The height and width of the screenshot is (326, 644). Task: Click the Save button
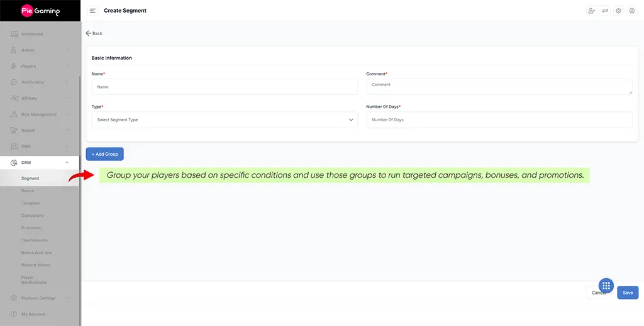click(x=628, y=292)
